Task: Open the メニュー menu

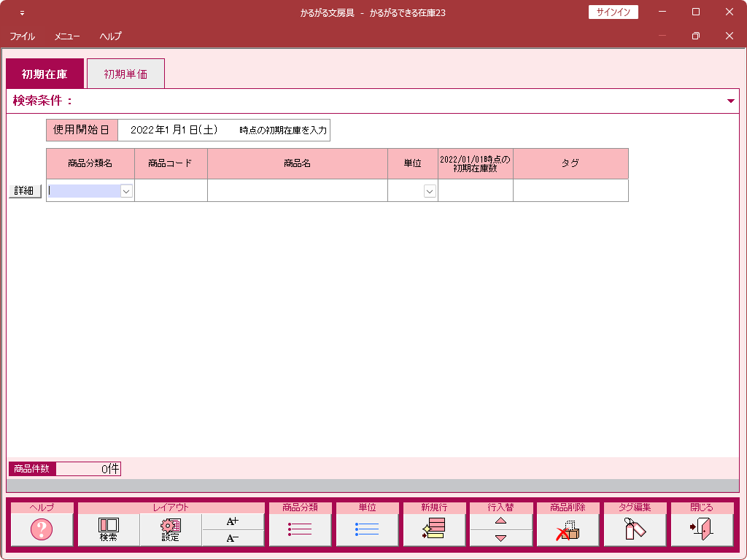Action: click(66, 36)
